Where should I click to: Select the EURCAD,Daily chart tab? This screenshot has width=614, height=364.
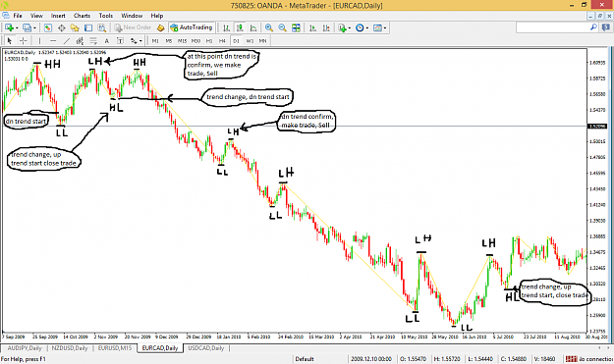point(160,348)
